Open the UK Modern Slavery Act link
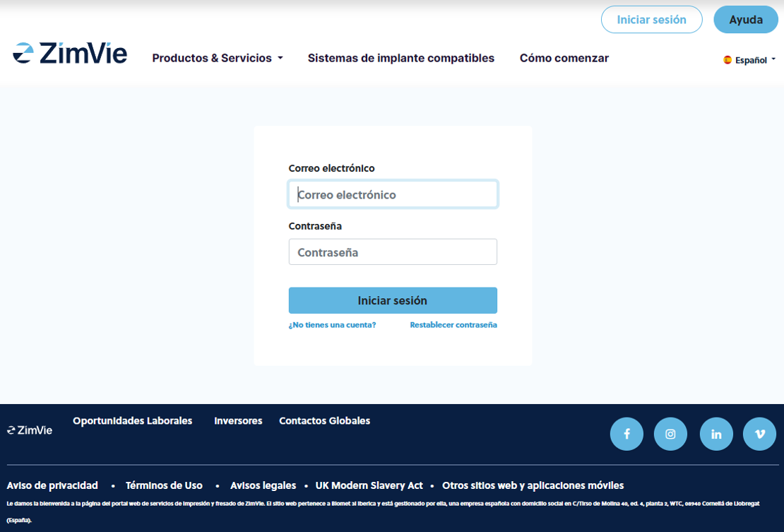Image resolution: width=784 pixels, height=532 pixels. tap(369, 485)
